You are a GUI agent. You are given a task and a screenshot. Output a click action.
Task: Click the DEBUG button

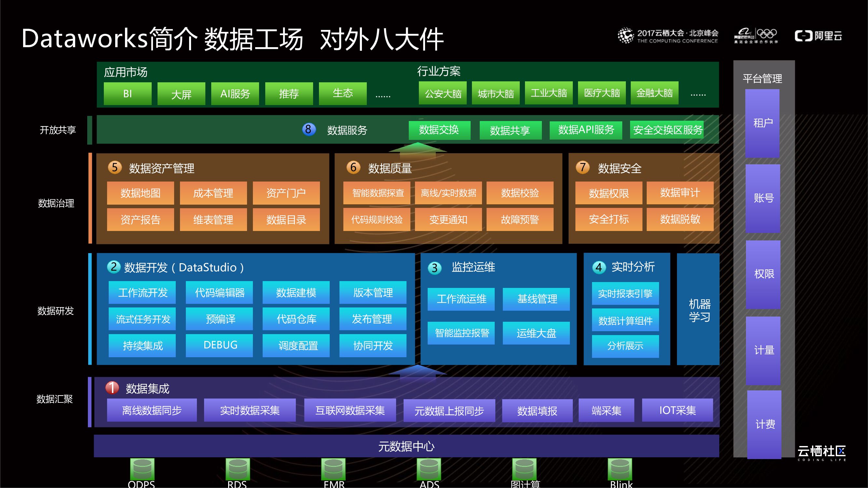[220, 345]
